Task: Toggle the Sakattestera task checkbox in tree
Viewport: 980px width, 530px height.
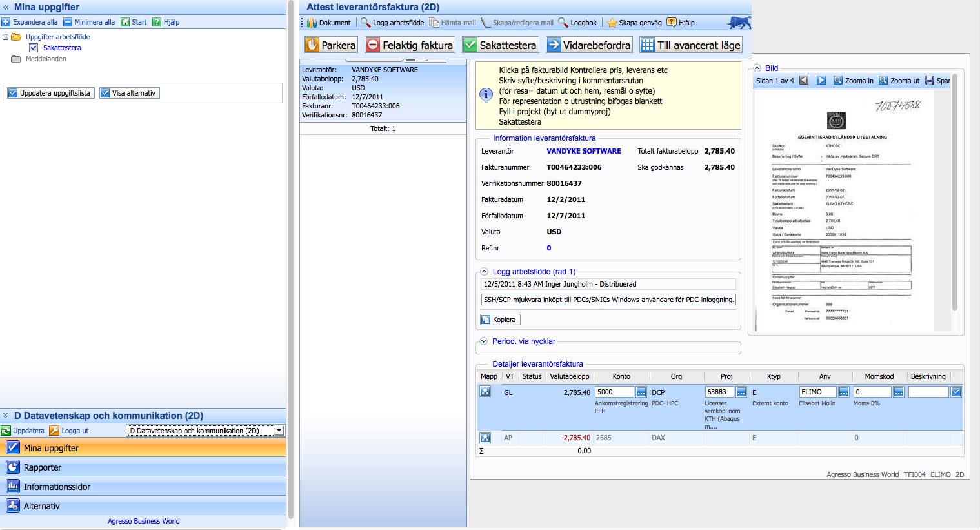Action: (34, 48)
